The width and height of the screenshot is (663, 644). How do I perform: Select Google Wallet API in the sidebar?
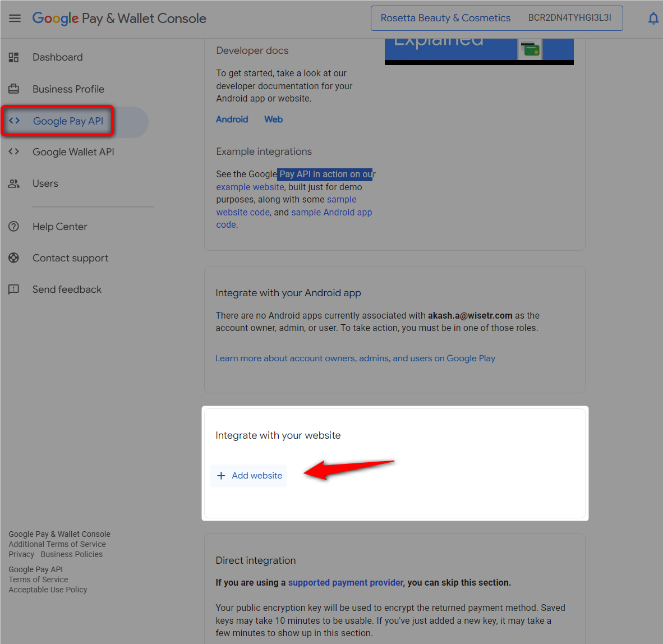(73, 151)
